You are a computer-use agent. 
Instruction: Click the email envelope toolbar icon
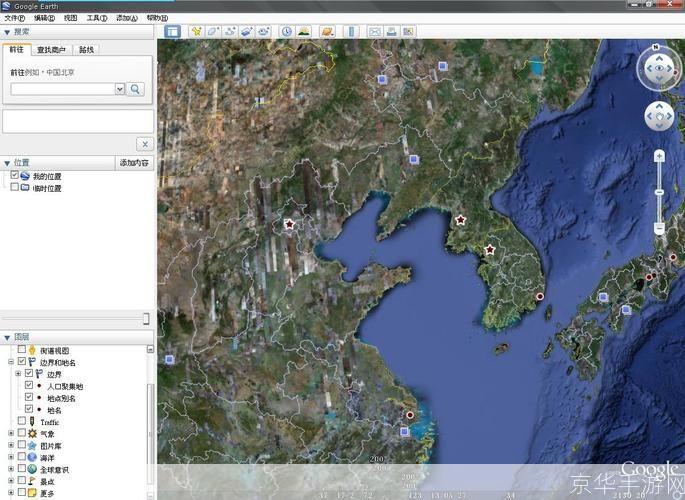(x=374, y=31)
